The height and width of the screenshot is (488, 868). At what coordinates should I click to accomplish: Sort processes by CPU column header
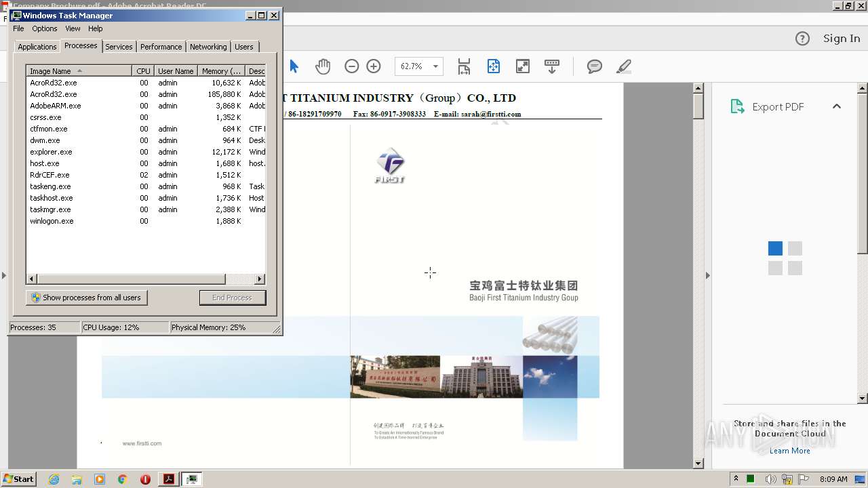click(143, 71)
